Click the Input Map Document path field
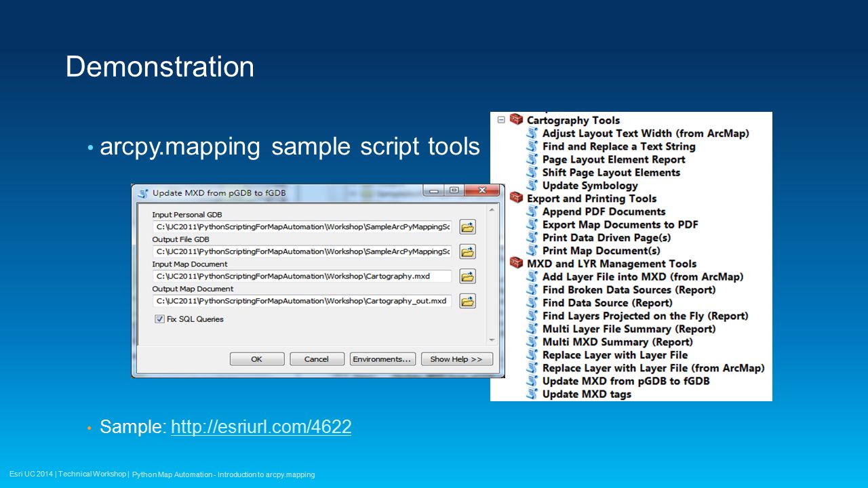The width and height of the screenshot is (868, 488). [302, 276]
